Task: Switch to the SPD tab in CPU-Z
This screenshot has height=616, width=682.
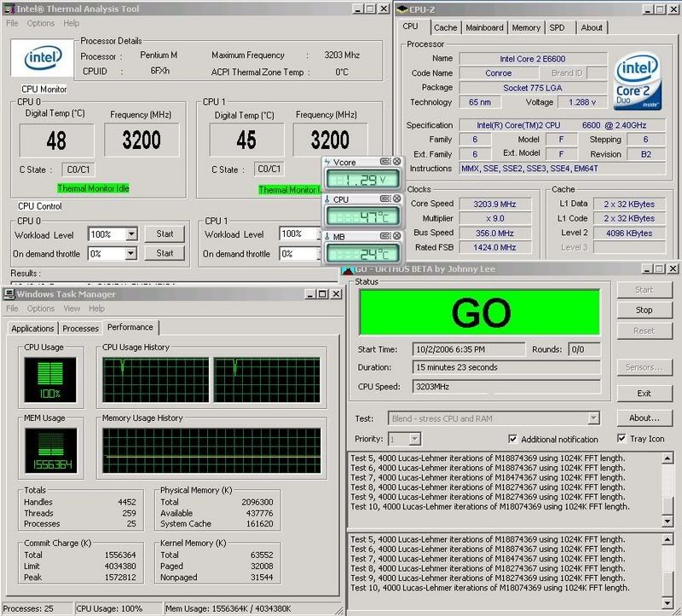Action: (558, 28)
